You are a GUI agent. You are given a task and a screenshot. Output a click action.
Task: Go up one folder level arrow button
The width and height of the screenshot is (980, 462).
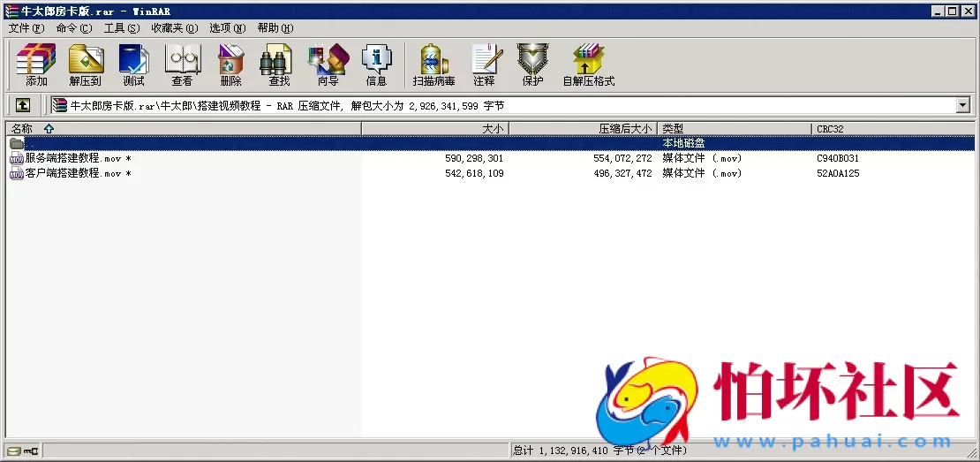pyautogui.click(x=22, y=105)
